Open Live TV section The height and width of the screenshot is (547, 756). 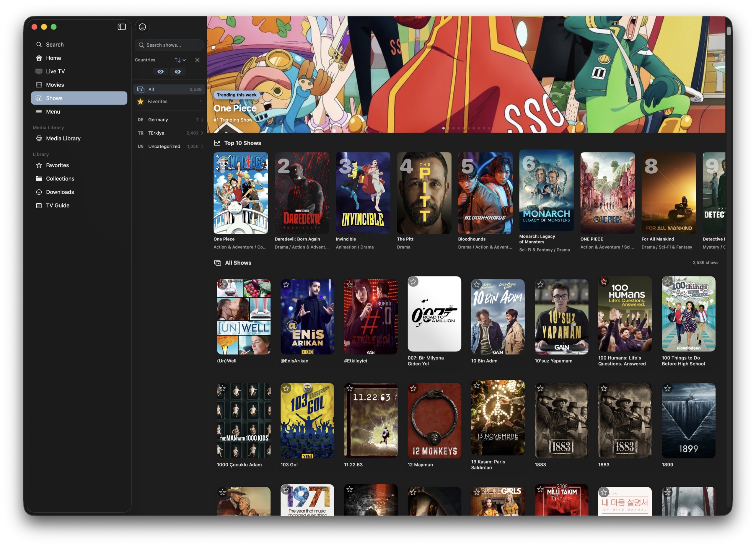(79, 71)
